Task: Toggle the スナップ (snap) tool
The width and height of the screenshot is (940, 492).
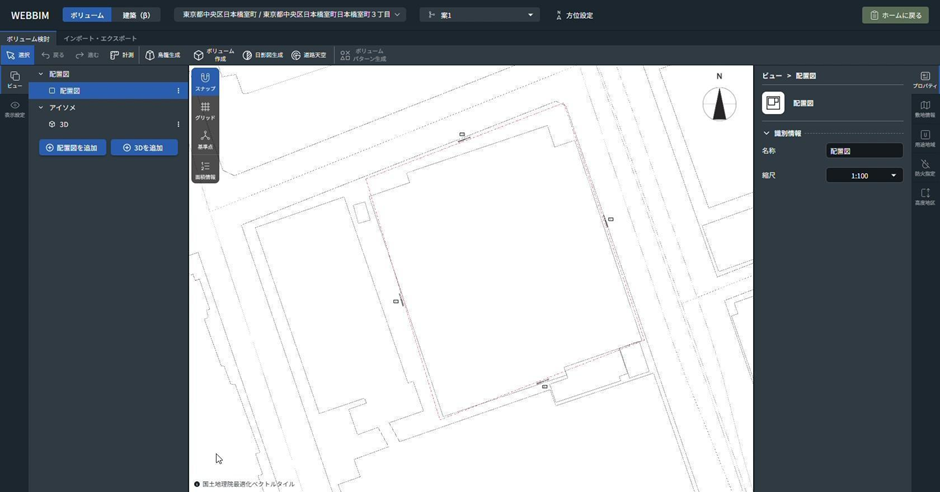Action: 205,81
